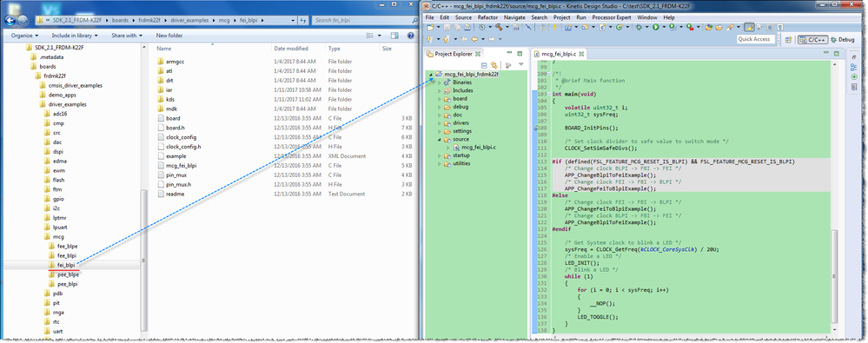868x343 pixels.
Task: Click the Print icon in Kinetis toolbar
Action: tap(467, 27)
